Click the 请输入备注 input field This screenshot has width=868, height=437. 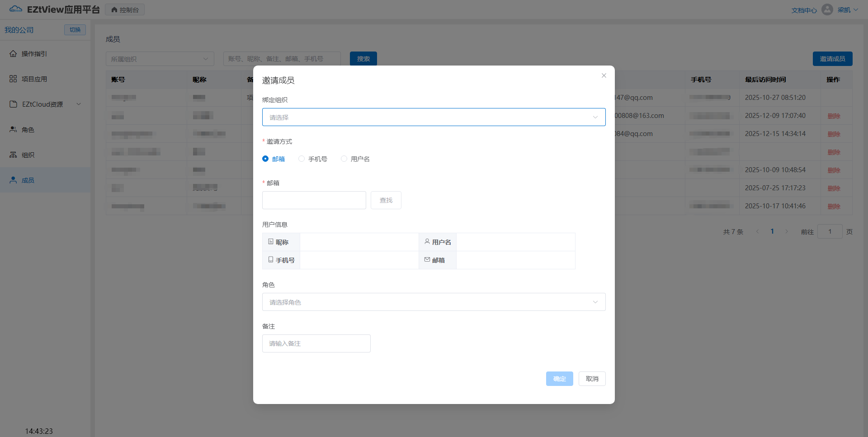tap(316, 343)
